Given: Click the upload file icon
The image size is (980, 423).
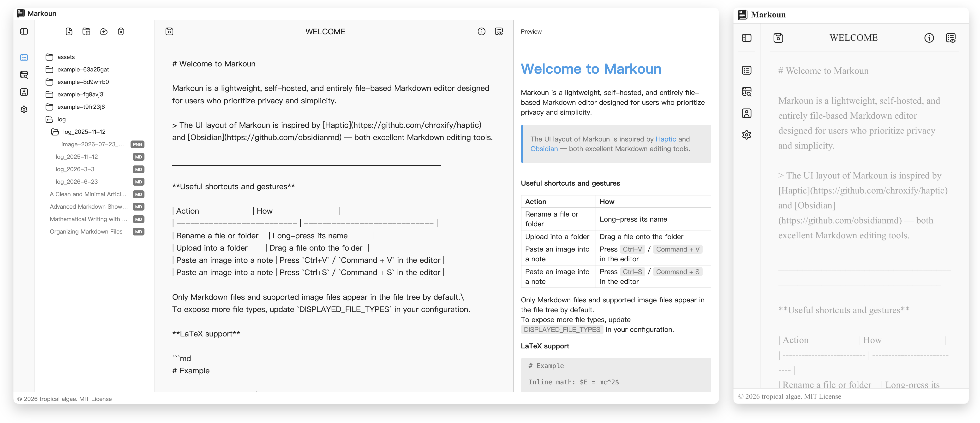Looking at the screenshot, I should click(x=103, y=32).
